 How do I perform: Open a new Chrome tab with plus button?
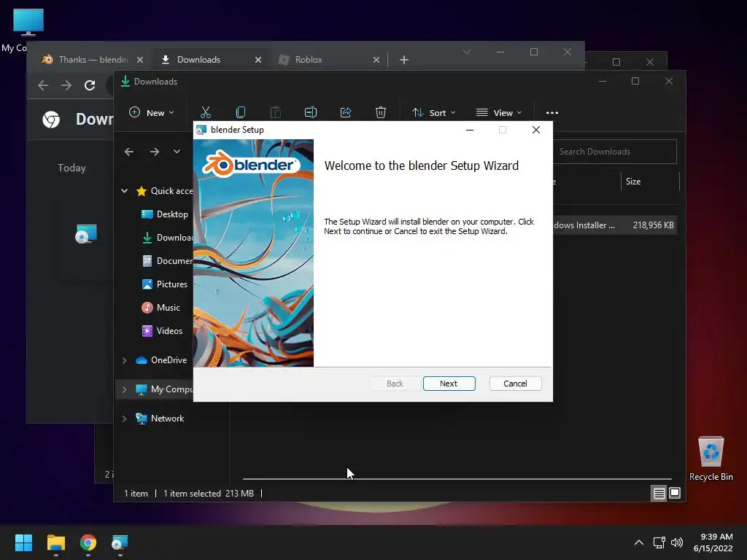pos(404,60)
